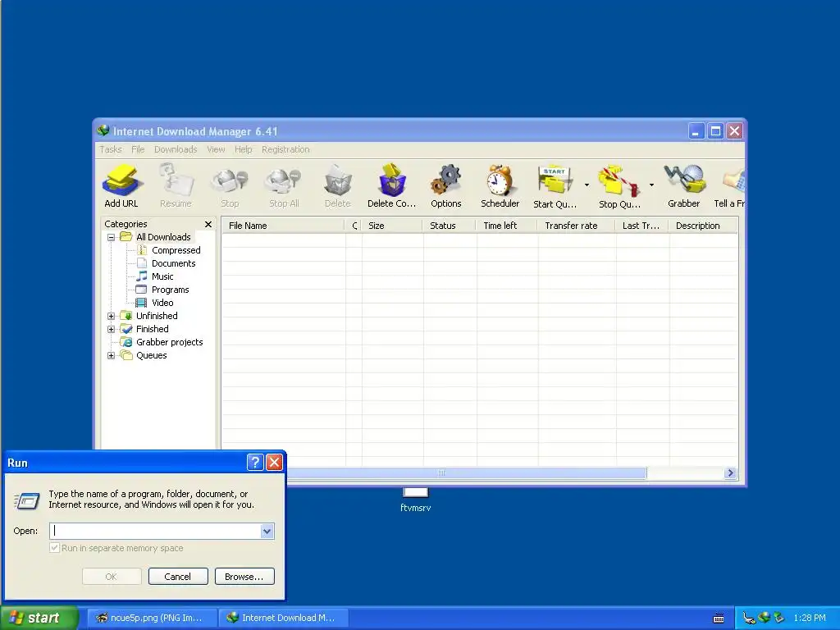Screen dimensions: 840x630
Task: Click the Run dialog help question-mark button
Action: click(256, 462)
